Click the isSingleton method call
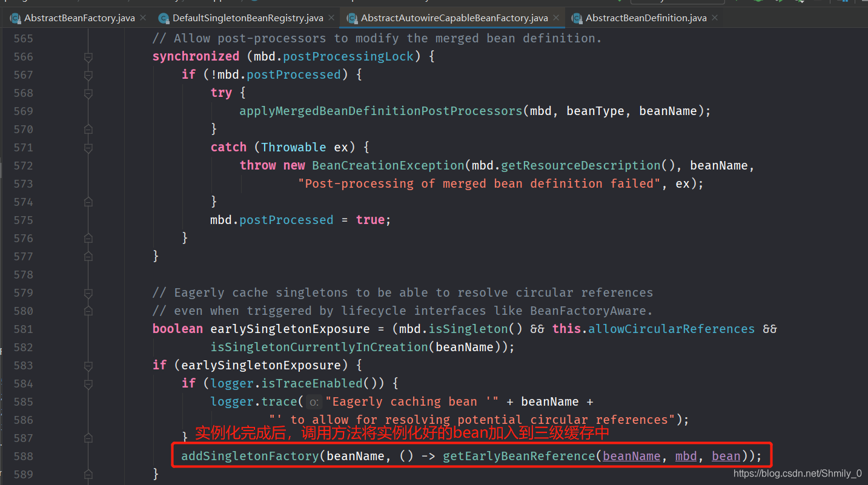Viewport: 868px width, 485px height. 468,329
